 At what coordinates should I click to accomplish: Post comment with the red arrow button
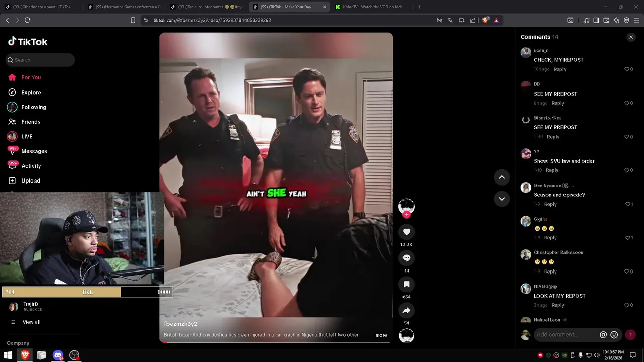[630, 335]
